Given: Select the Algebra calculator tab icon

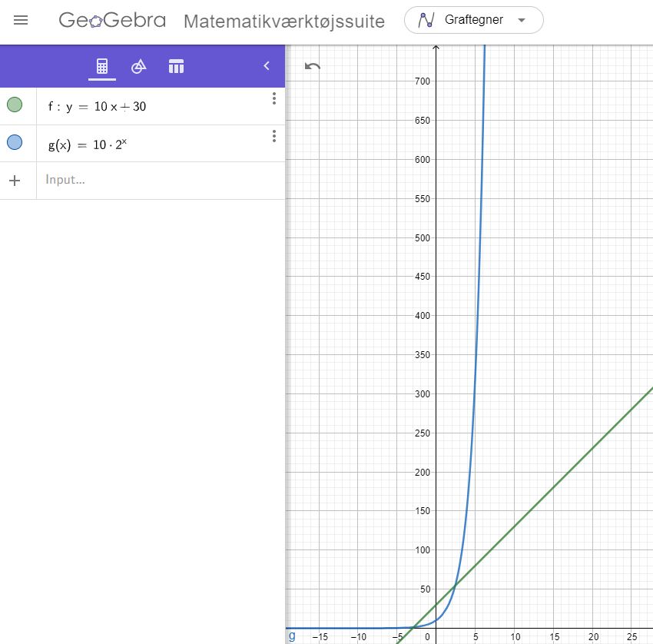Looking at the screenshot, I should (102, 66).
